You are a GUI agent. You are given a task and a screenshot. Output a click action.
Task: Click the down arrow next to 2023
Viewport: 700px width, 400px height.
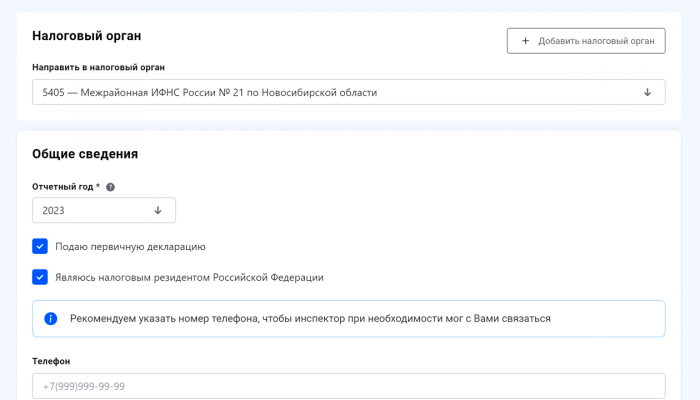pyautogui.click(x=157, y=211)
